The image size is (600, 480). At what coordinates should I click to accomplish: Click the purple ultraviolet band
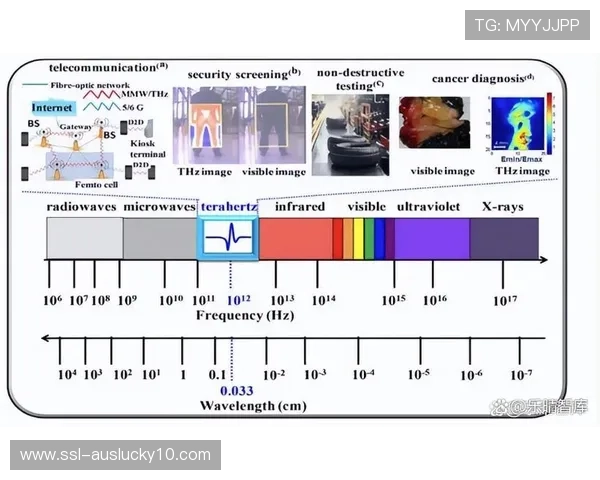coord(432,240)
